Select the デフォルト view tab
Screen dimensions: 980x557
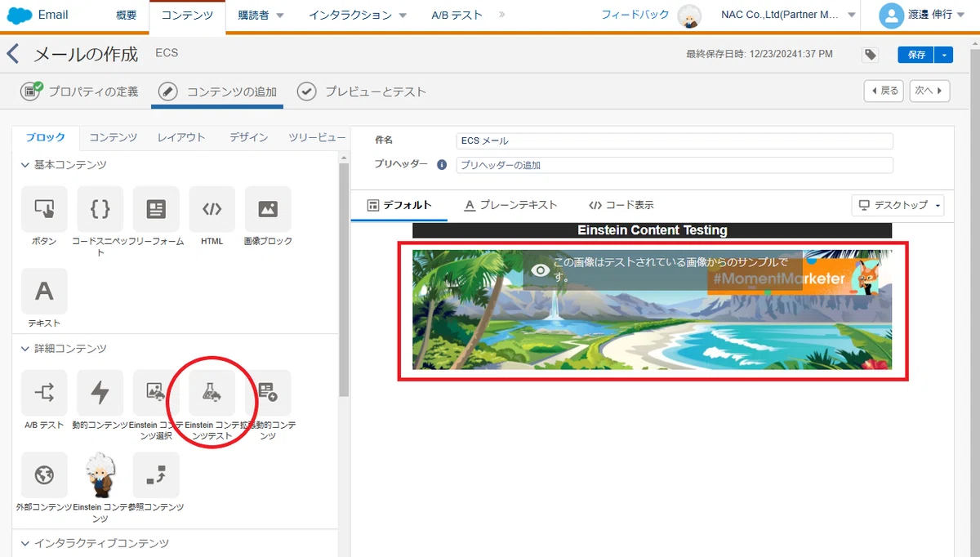coord(399,205)
